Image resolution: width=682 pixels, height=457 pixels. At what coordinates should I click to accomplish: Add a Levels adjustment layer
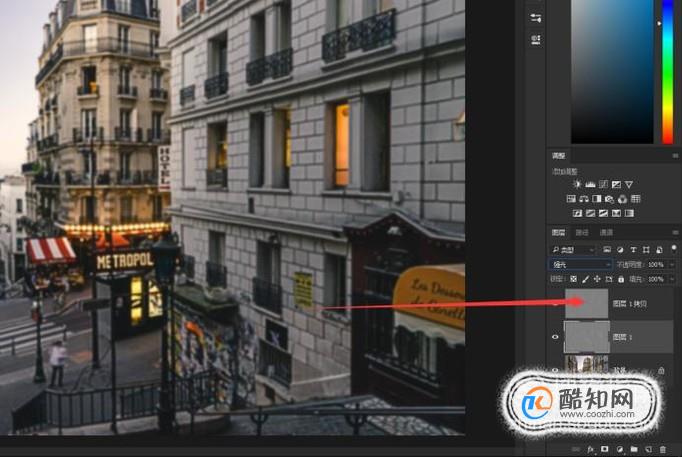(x=590, y=184)
